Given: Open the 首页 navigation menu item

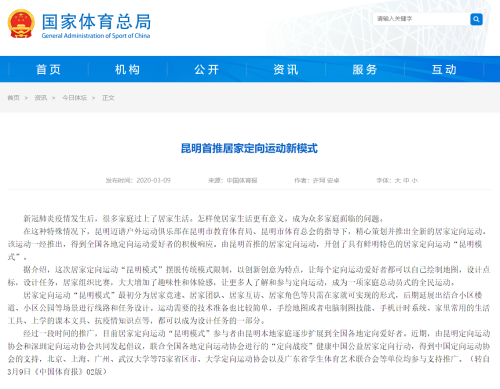Looking at the screenshot, I should pos(48,69).
